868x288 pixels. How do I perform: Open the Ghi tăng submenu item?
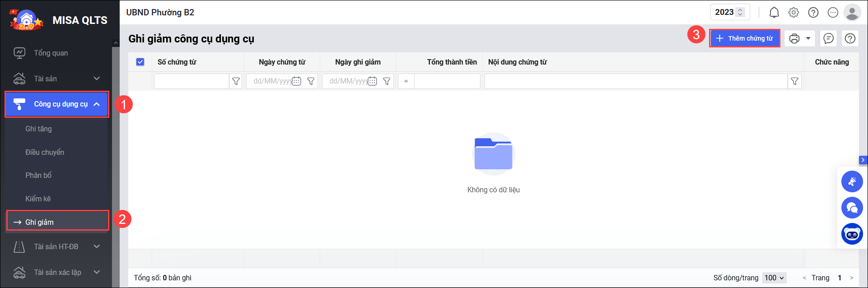pos(39,129)
